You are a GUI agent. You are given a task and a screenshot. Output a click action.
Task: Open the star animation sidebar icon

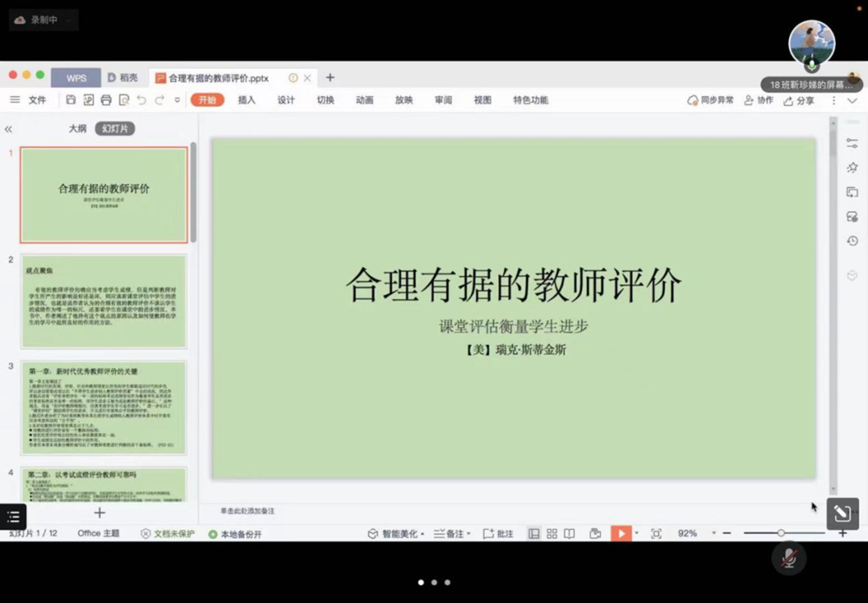click(852, 168)
